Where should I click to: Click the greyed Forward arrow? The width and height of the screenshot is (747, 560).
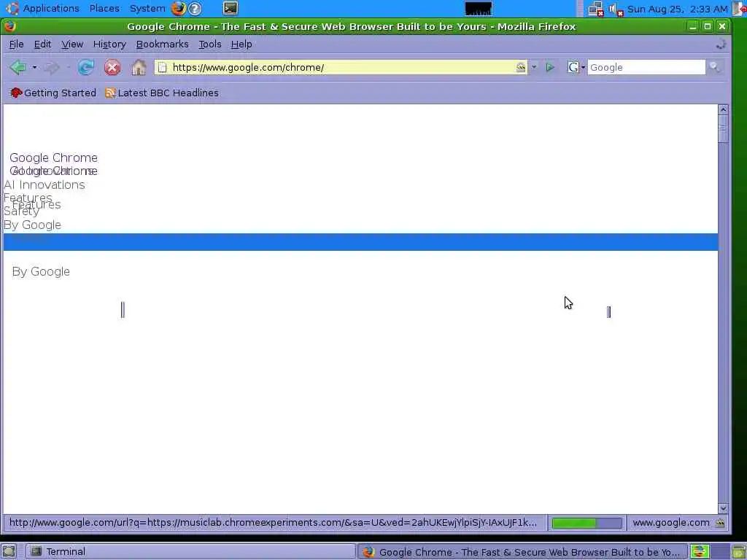tap(52, 68)
